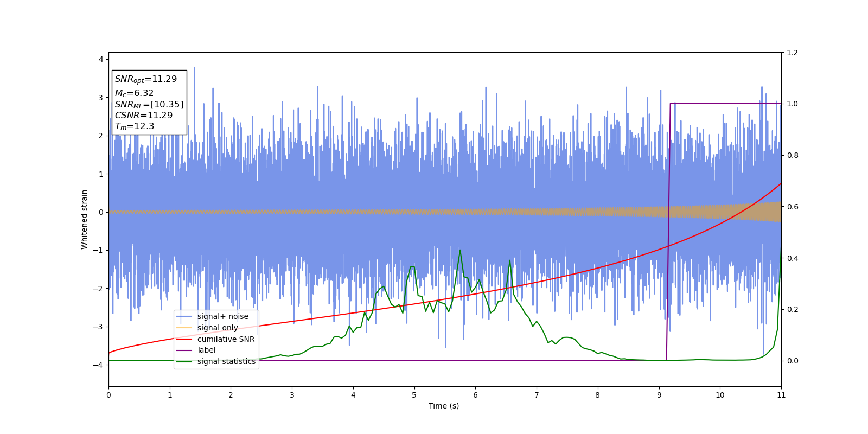
Task: Click the 'label' legend entry
Action: pos(196,350)
